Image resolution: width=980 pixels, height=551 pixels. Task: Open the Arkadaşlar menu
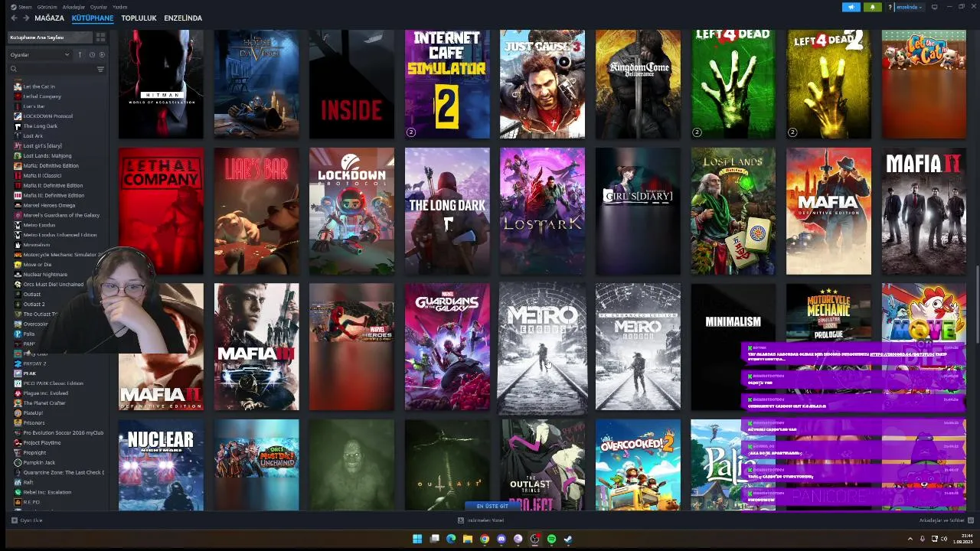click(x=74, y=7)
